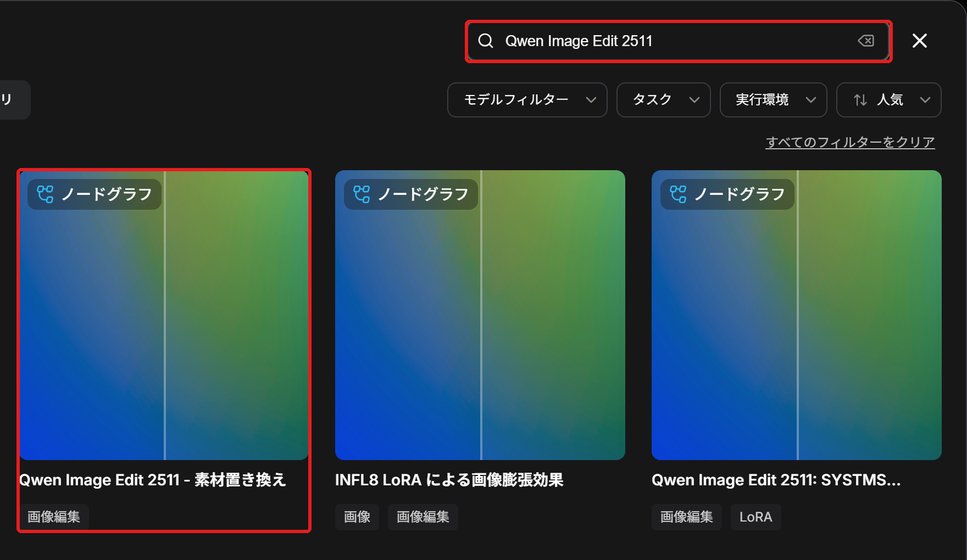The height and width of the screenshot is (560, 967).
Task: Click the 画像編集 tag under SYSTMS card
Action: (687, 517)
